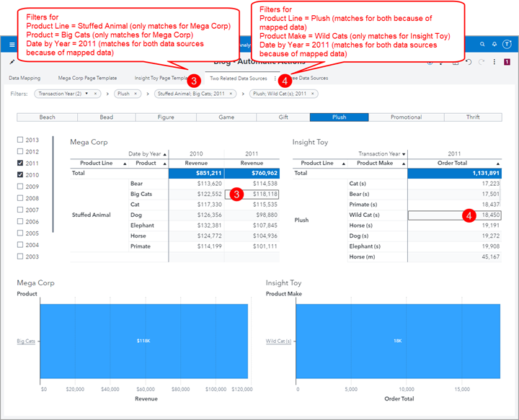
Task: Select the Promotional button bar item
Action: click(x=406, y=117)
